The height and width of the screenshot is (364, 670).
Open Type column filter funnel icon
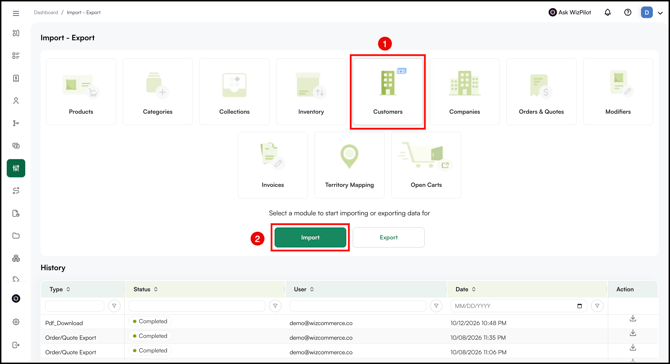(114, 306)
